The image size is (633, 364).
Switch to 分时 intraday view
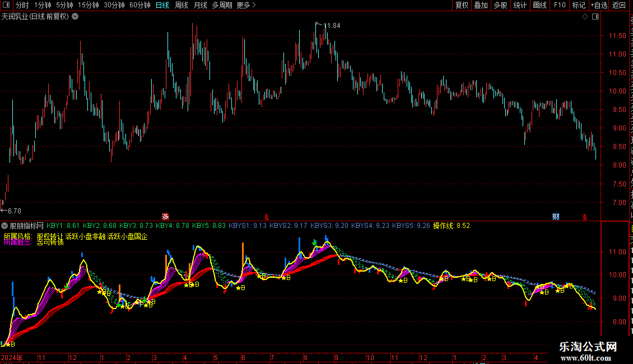point(22,5)
